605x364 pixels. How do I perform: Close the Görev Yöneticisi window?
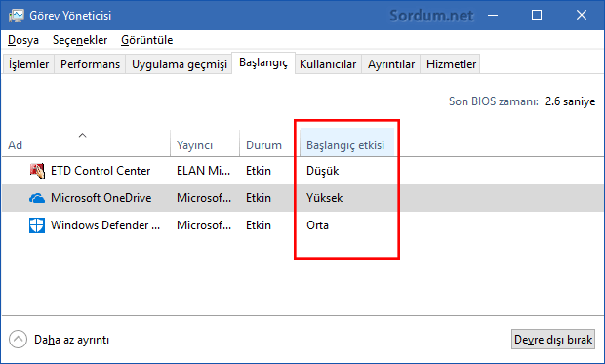point(581,16)
